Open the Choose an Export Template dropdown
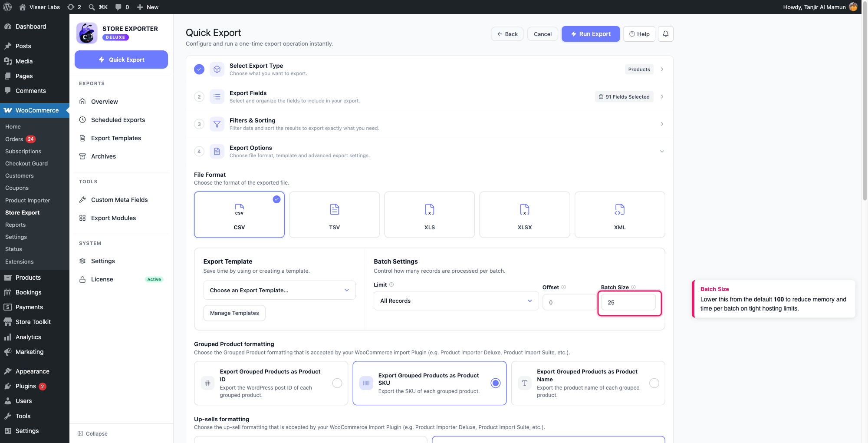Viewport: 868px width, 443px height. [279, 290]
